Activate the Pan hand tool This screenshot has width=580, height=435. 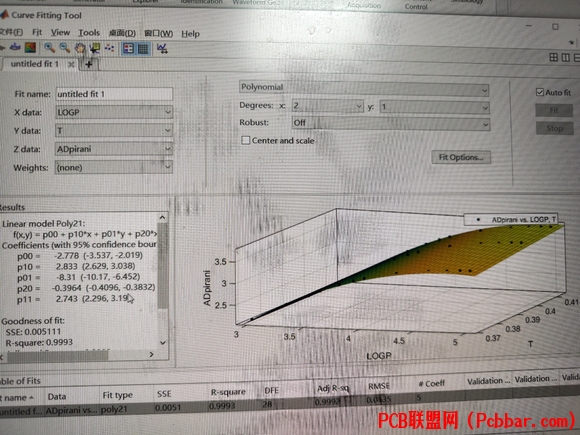point(80,48)
